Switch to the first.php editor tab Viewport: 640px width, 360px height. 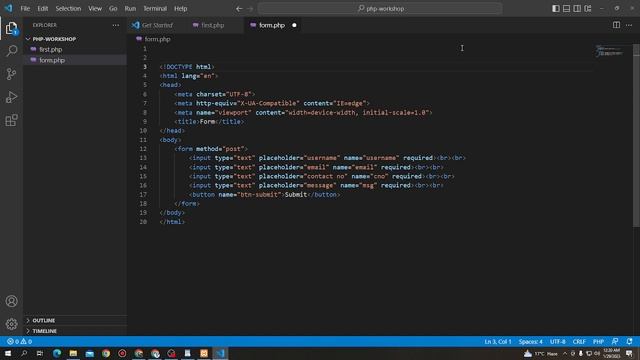212,25
